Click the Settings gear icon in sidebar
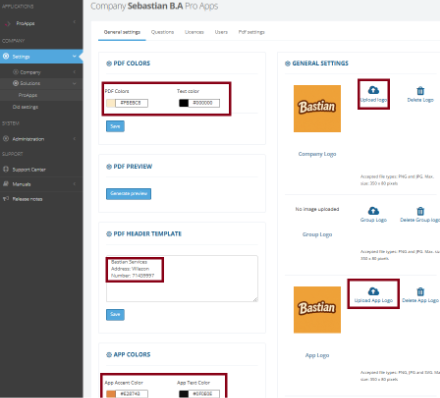 tap(6, 56)
